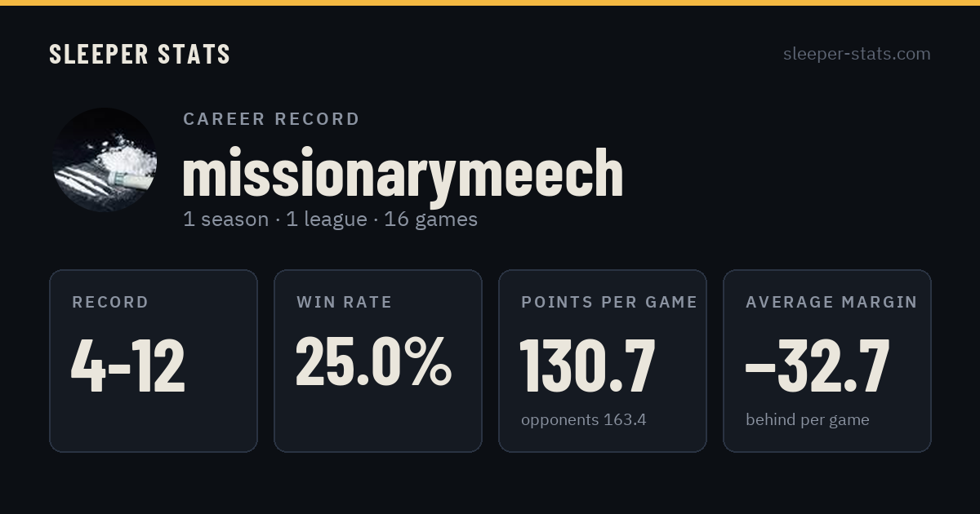
Task: Click the 4-12 record value
Action: point(128,366)
